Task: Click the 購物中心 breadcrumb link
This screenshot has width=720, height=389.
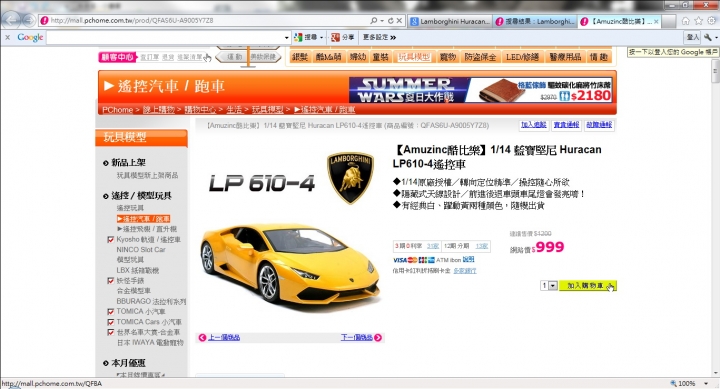Action: 200,110
